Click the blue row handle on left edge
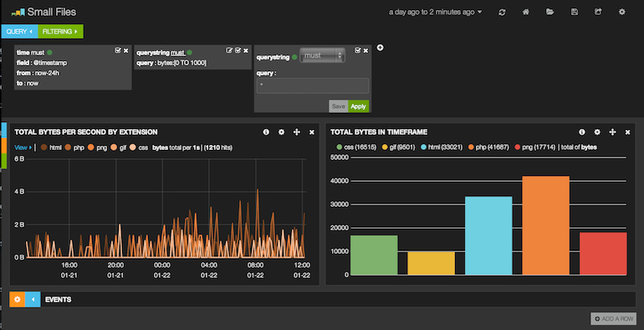The height and width of the screenshot is (330, 644). point(3,130)
